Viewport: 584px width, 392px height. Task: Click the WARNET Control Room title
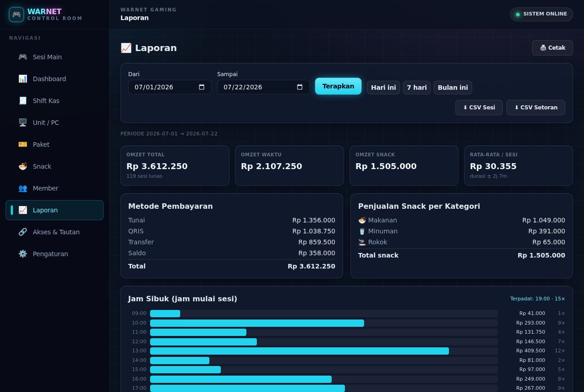click(x=55, y=15)
